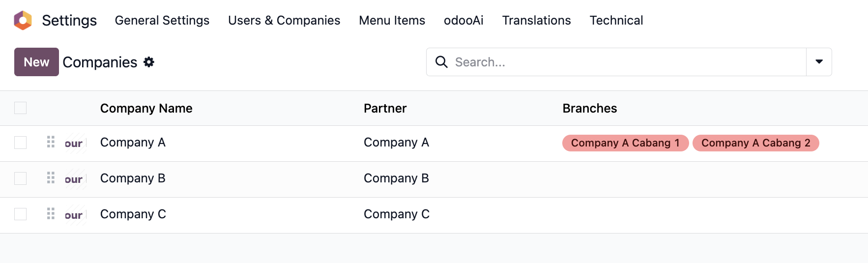Grab the drag handle for Company B
868x263 pixels.
point(51,178)
